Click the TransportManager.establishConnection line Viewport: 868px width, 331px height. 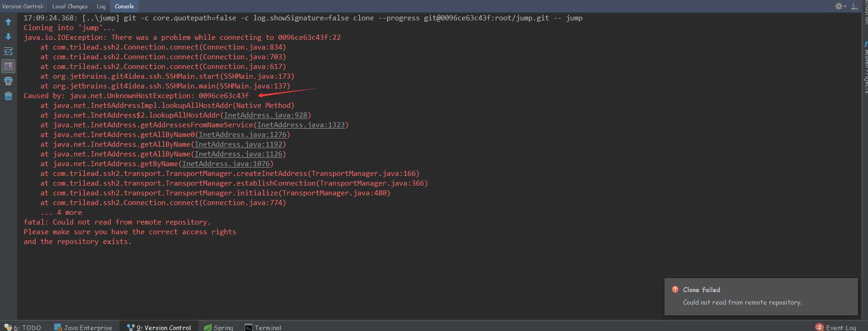234,183
